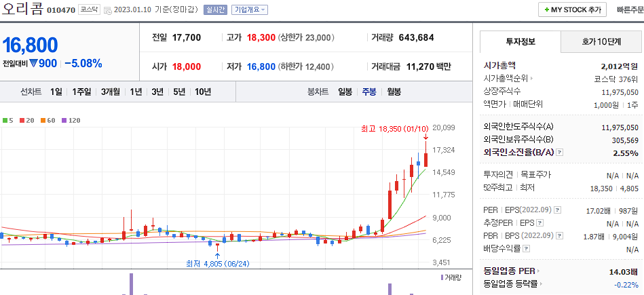The image size is (644, 295).
Task: Switch to the 투자정보 tab
Action: click(x=520, y=41)
